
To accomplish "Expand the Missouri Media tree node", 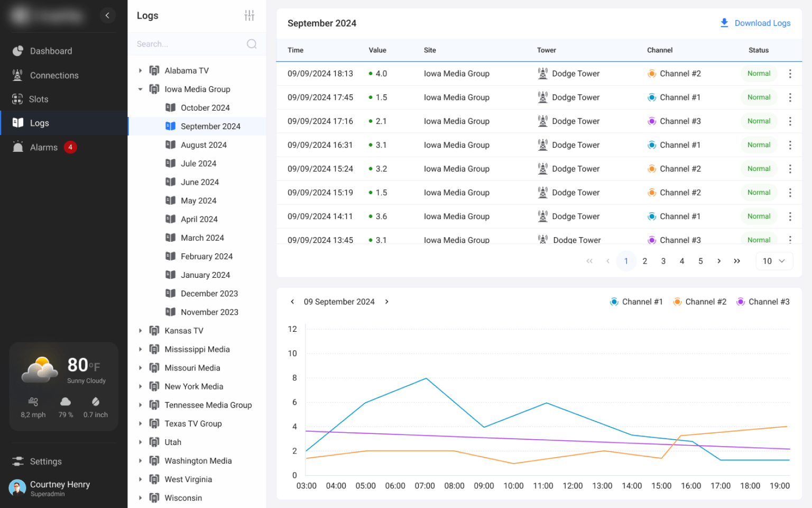I will coord(140,368).
